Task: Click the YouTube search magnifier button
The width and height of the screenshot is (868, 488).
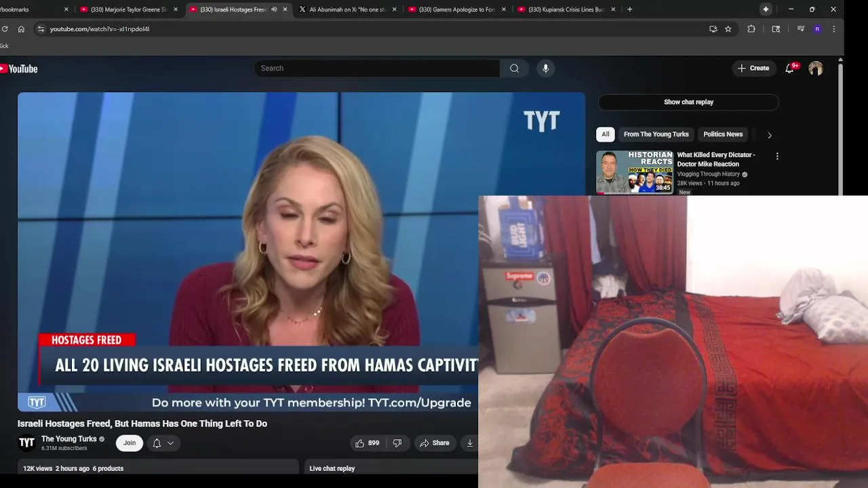Action: 514,68
